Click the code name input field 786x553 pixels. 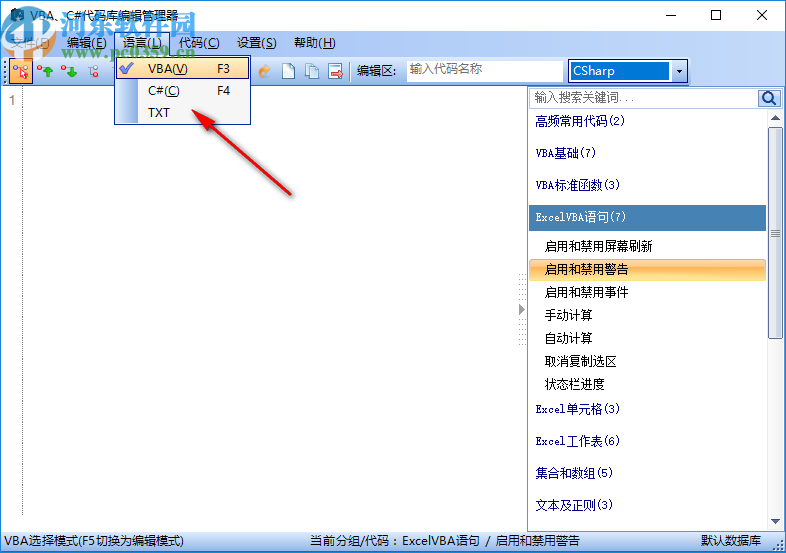point(484,71)
